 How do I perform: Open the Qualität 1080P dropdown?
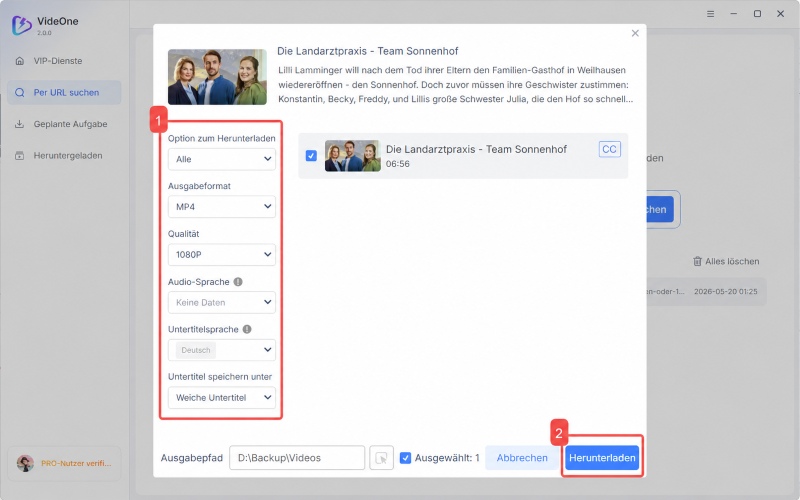click(x=222, y=255)
